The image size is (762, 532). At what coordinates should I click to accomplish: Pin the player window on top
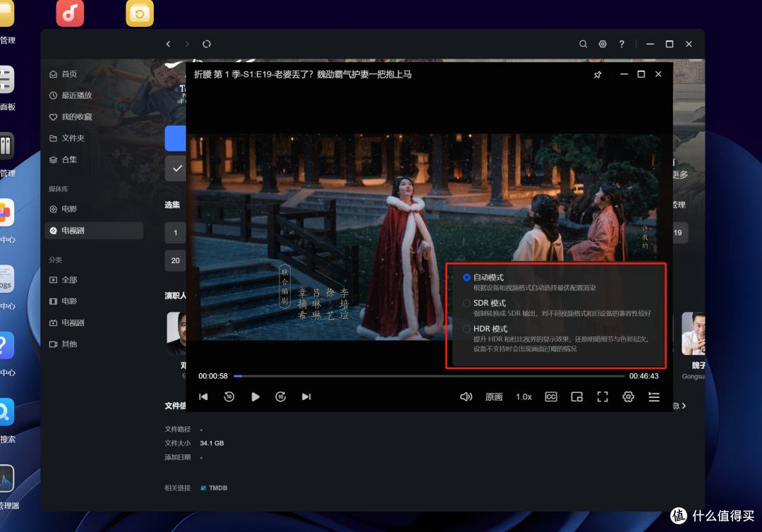pyautogui.click(x=598, y=74)
